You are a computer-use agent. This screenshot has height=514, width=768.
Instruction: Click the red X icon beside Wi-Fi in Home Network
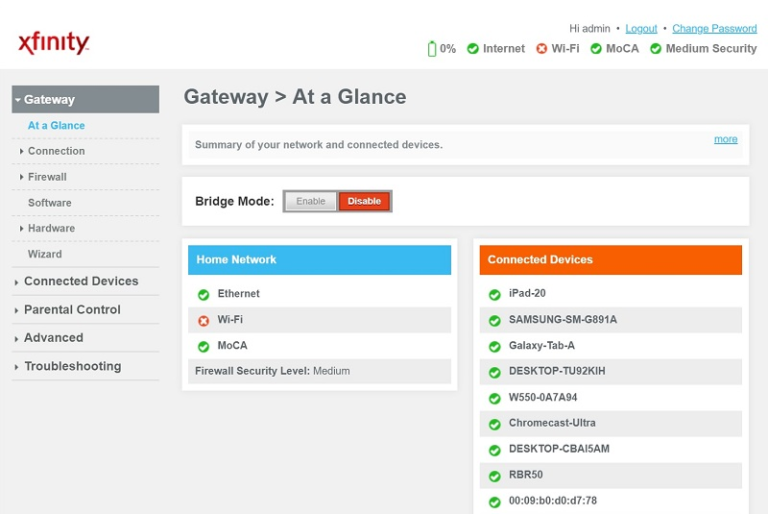tap(203, 320)
